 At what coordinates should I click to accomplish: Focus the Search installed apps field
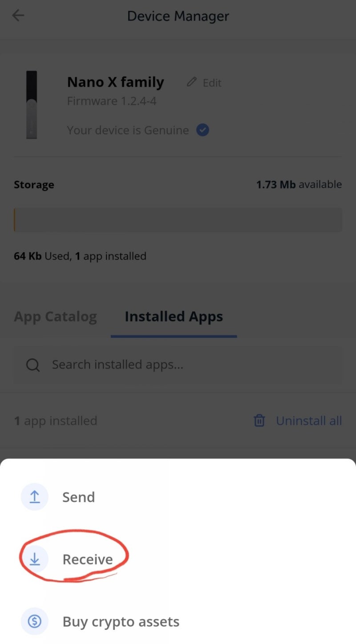click(x=178, y=365)
